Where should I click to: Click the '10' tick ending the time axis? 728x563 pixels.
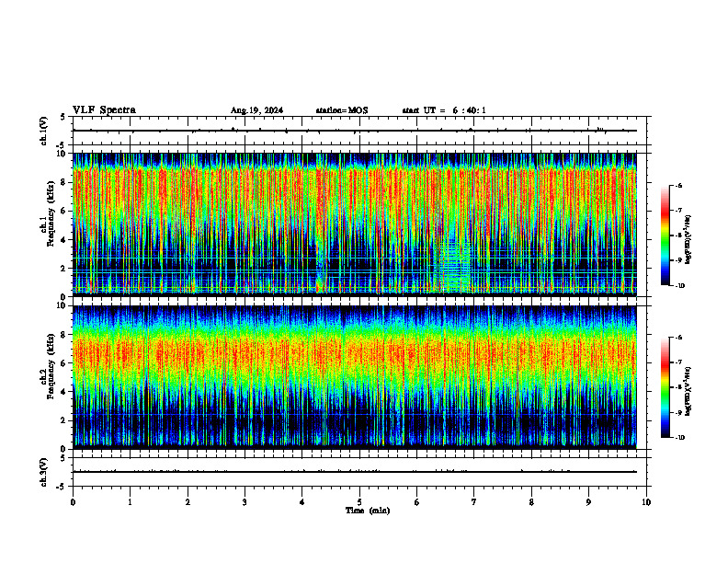pyautogui.click(x=646, y=502)
